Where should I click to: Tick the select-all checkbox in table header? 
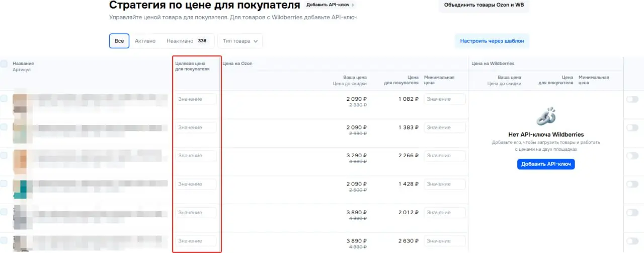[4, 64]
